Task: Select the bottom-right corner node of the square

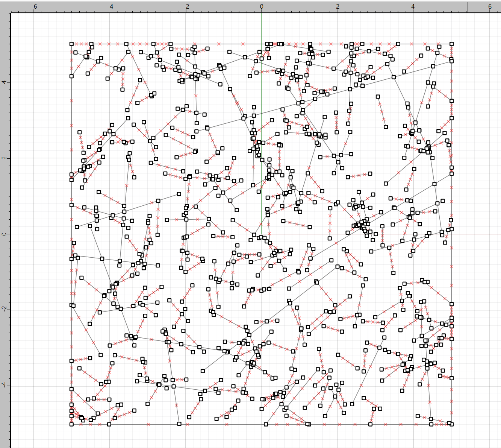Action: point(451,424)
